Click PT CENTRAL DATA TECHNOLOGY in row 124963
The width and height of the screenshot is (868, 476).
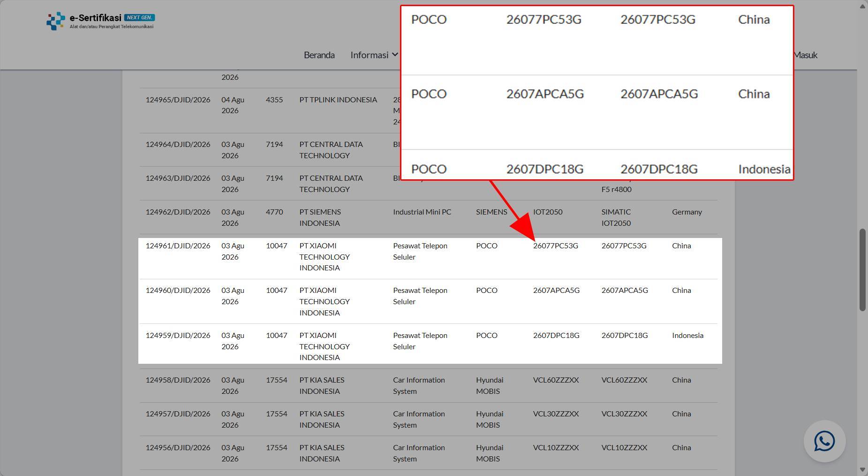click(x=331, y=184)
